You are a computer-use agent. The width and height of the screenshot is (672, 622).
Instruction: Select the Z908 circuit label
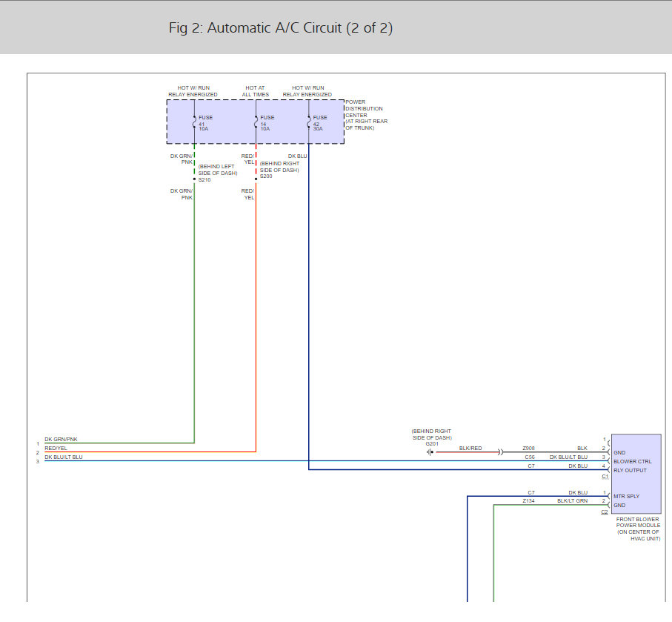(528, 449)
